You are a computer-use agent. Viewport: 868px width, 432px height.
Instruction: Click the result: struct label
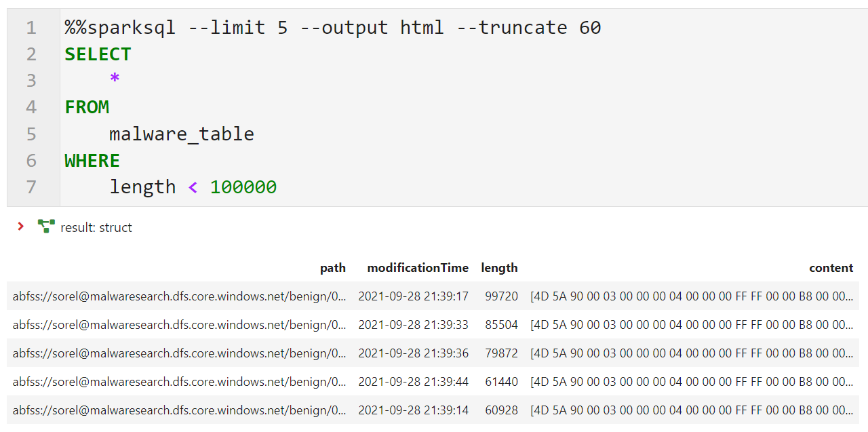point(96,228)
